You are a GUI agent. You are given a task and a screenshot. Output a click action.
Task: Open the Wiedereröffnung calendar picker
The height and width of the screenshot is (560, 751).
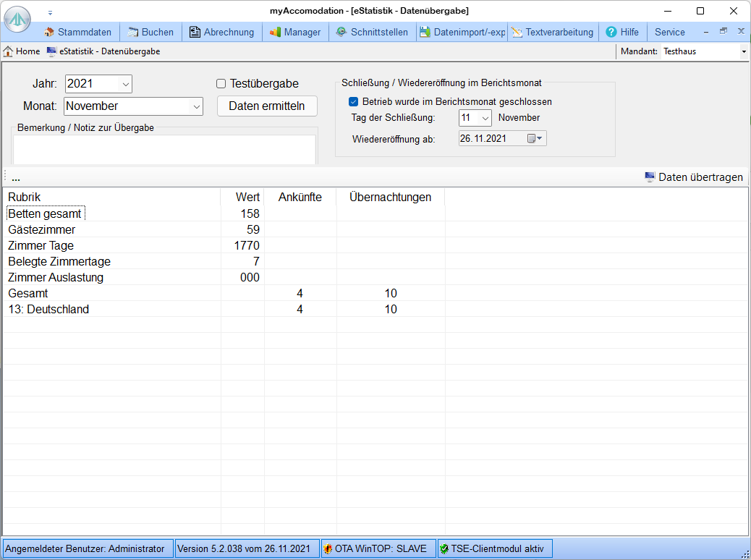click(x=535, y=139)
